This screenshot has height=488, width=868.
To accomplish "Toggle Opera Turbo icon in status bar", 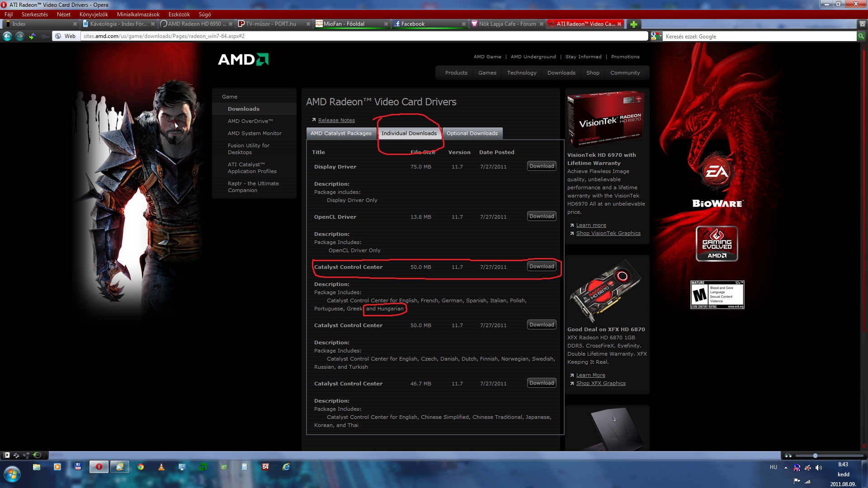I will pyautogui.click(x=37, y=455).
